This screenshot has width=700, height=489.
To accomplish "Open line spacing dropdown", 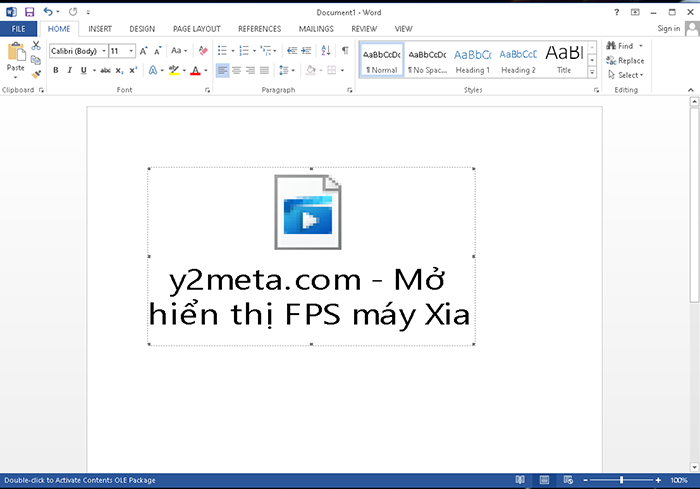I will coord(287,70).
